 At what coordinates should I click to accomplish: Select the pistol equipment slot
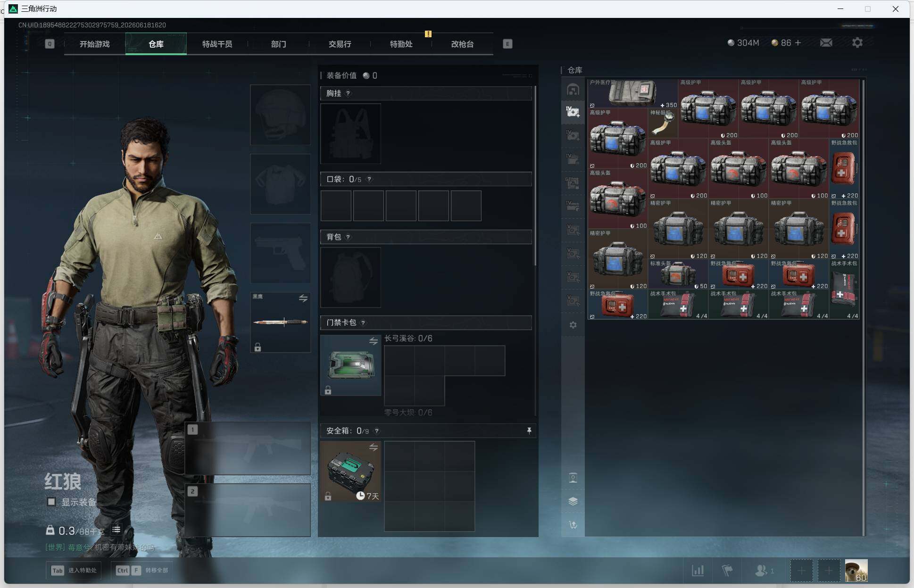pyautogui.click(x=280, y=253)
